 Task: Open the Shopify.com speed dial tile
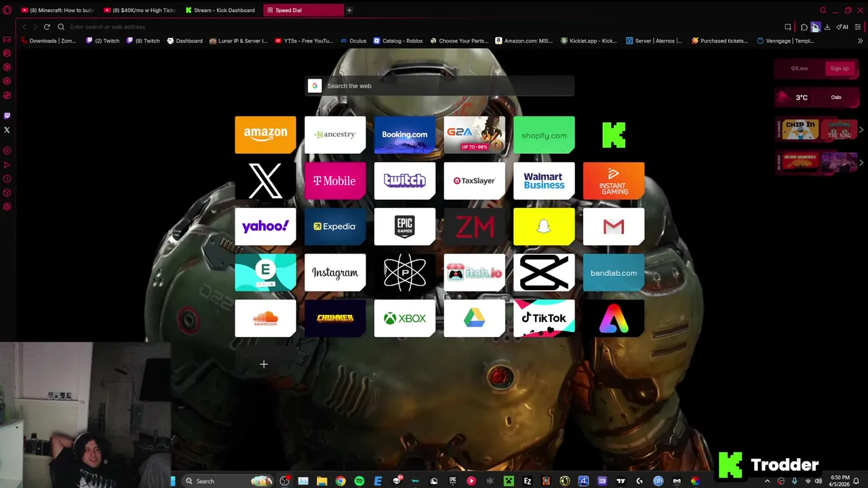(544, 135)
